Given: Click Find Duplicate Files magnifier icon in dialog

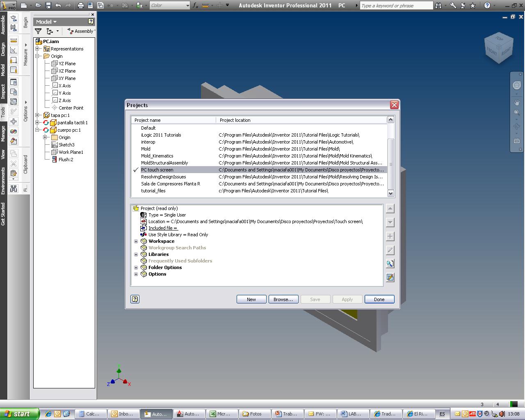Looking at the screenshot, I should coord(390,264).
